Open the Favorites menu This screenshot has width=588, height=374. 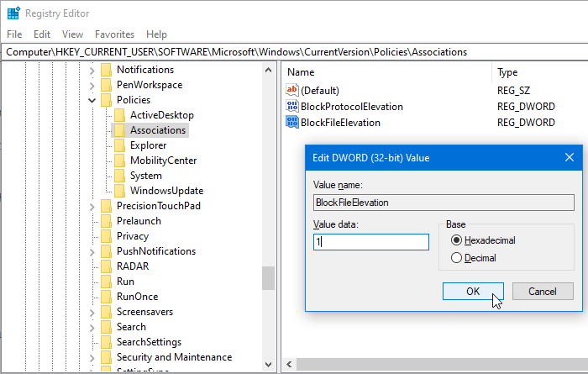(114, 34)
